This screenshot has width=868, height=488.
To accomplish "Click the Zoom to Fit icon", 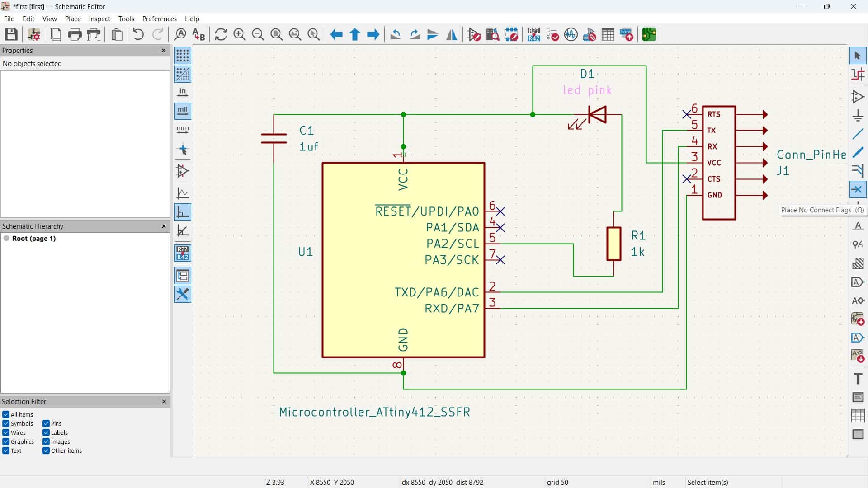I will [x=276, y=34].
